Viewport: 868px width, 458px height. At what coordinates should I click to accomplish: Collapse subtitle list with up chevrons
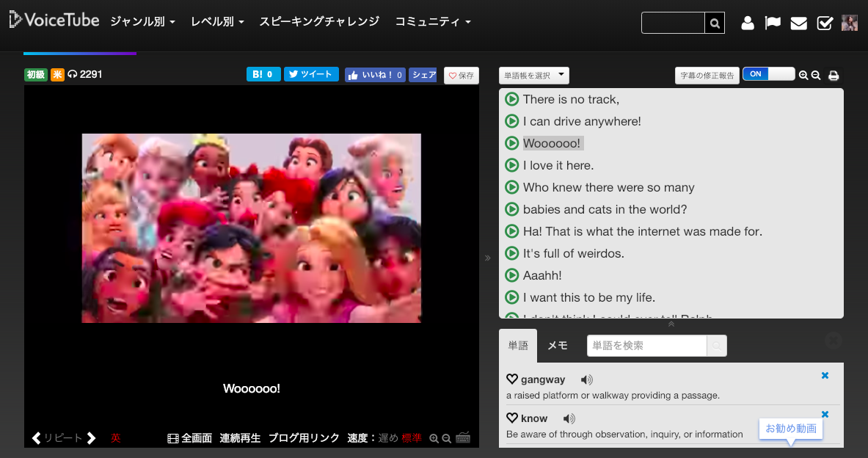point(671,324)
